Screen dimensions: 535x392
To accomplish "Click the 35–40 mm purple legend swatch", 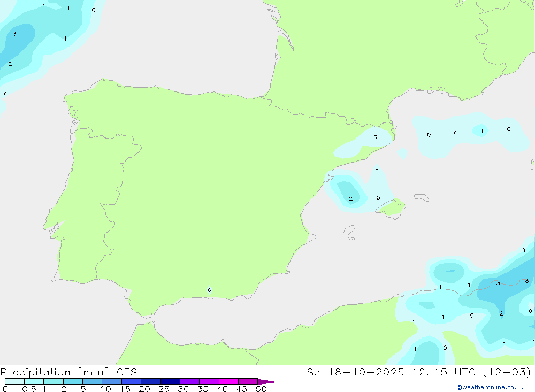I will (x=209, y=381).
